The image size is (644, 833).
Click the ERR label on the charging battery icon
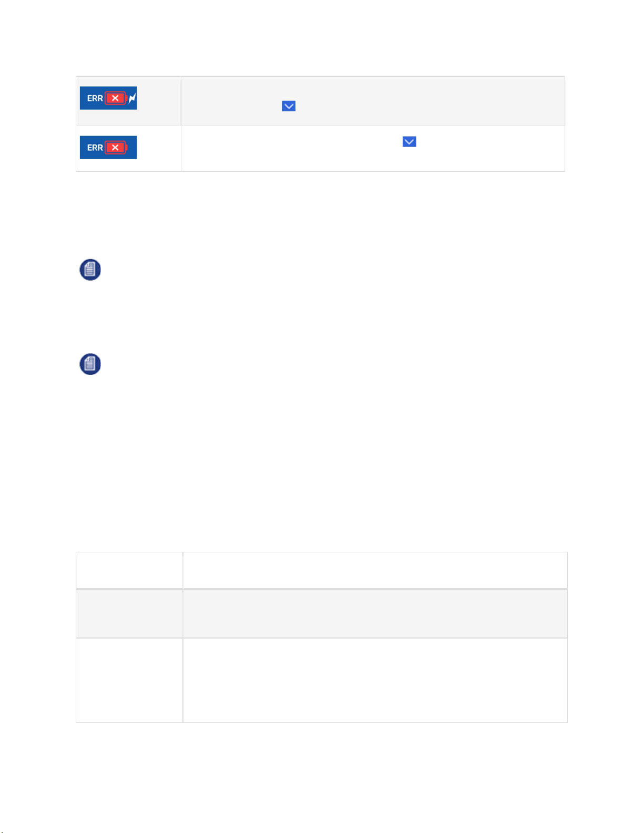pos(95,98)
